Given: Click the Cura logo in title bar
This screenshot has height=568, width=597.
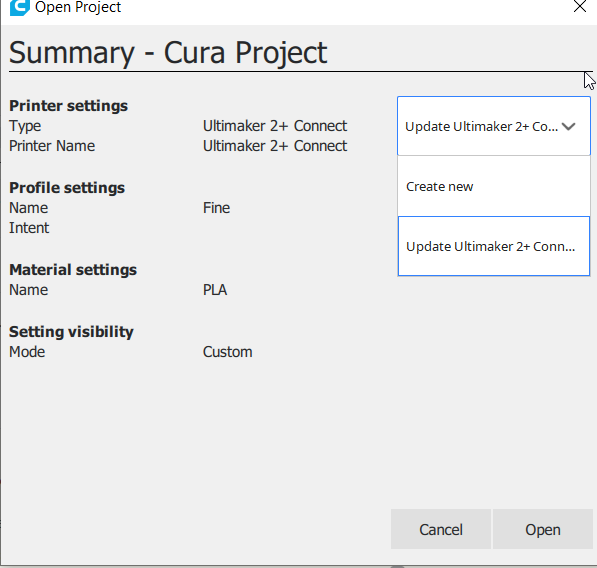Looking at the screenshot, I should click(x=19, y=7).
